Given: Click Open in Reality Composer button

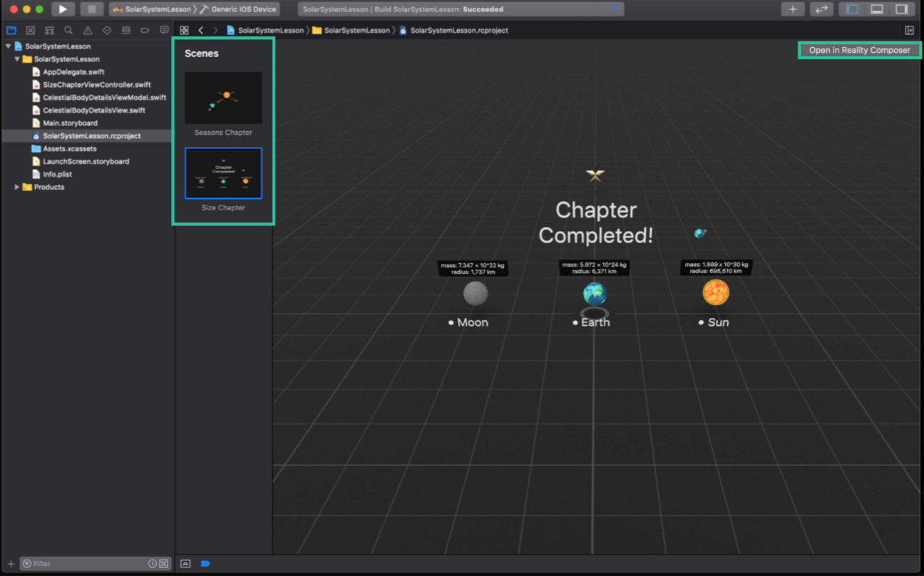Looking at the screenshot, I should click(x=859, y=50).
